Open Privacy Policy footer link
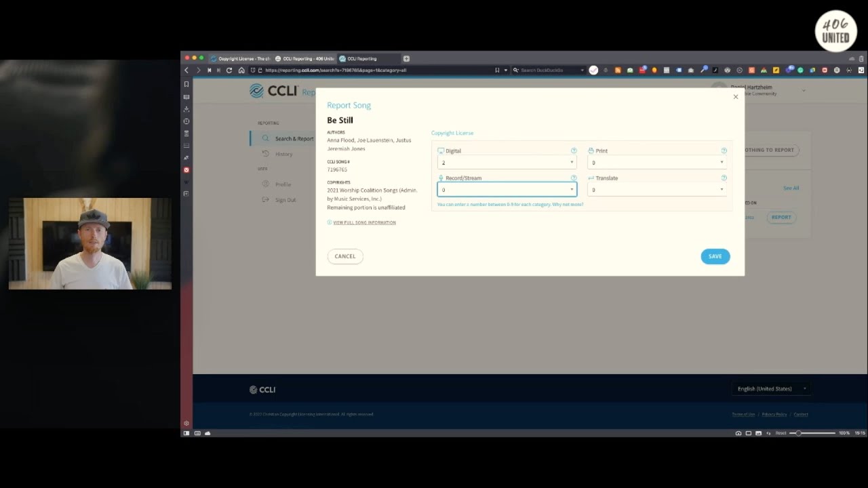The image size is (868, 488). pyautogui.click(x=774, y=414)
